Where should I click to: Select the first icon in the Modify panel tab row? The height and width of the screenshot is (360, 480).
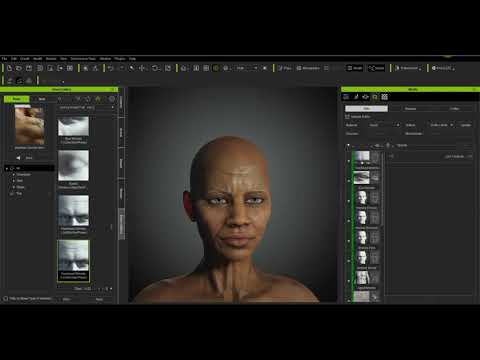346,97
